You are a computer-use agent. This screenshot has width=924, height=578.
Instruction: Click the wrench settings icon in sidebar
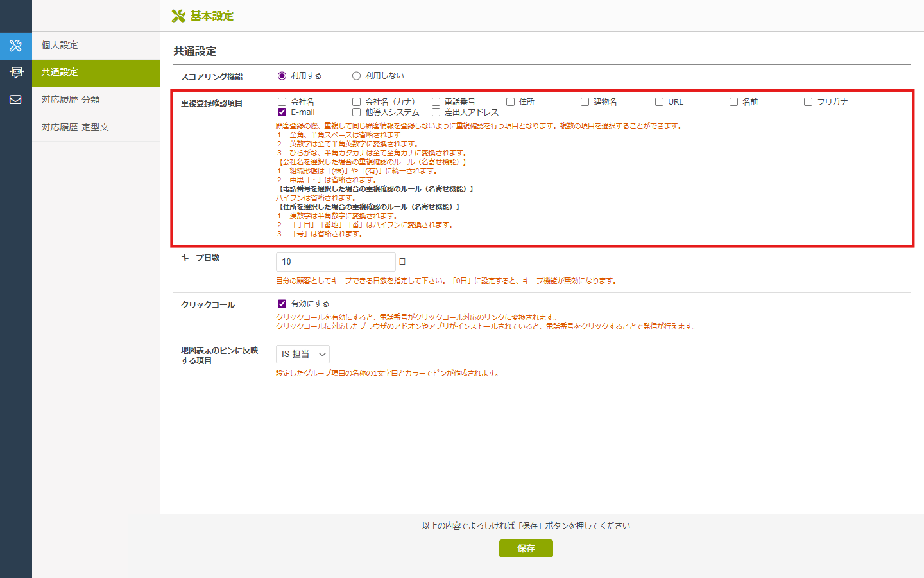pos(15,46)
